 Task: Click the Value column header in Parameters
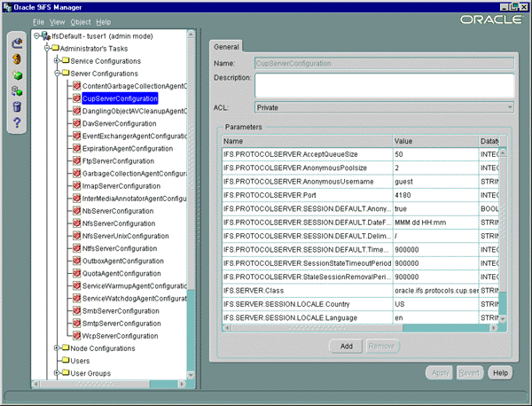(x=435, y=141)
